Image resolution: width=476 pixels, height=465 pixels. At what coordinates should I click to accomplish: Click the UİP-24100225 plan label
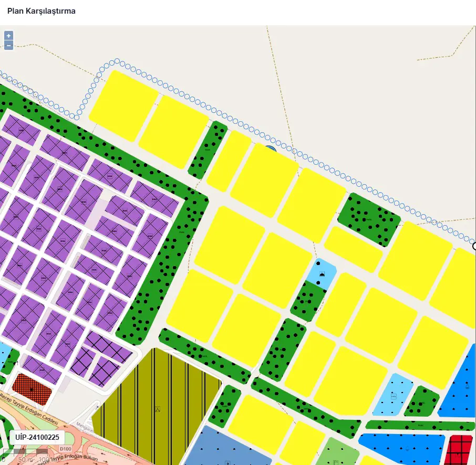pos(37,437)
